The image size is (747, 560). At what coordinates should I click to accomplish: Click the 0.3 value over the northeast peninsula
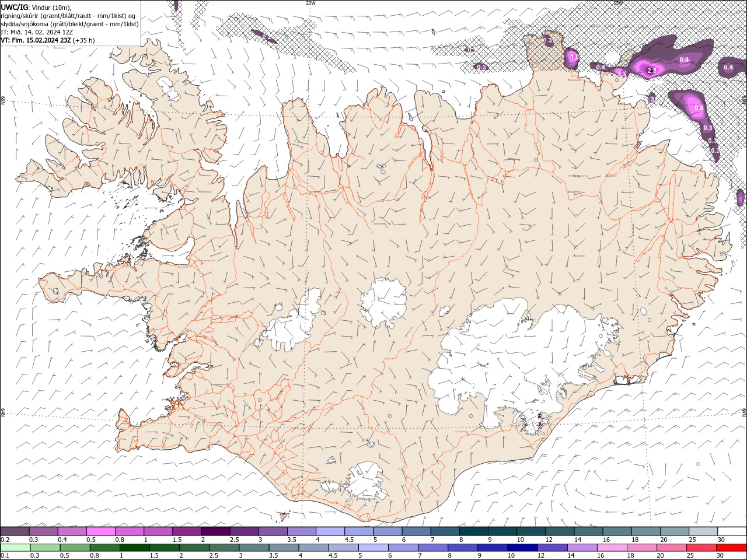548,40
